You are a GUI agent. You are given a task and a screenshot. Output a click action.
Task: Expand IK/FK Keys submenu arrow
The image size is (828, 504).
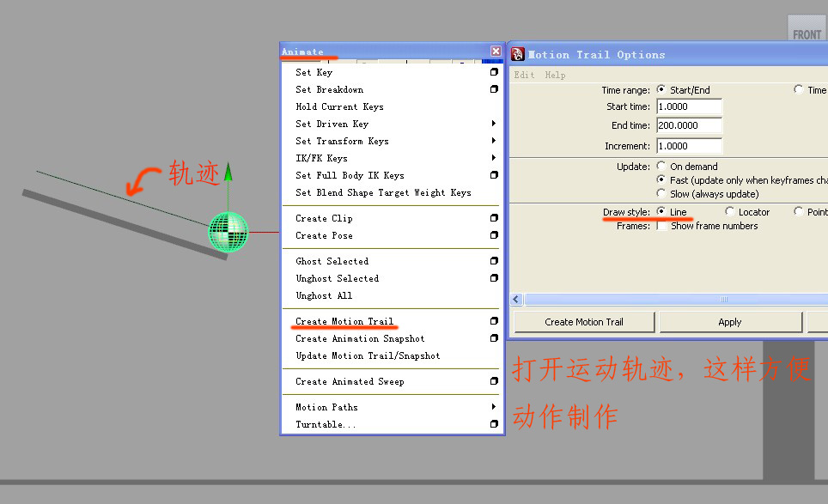[x=493, y=158]
